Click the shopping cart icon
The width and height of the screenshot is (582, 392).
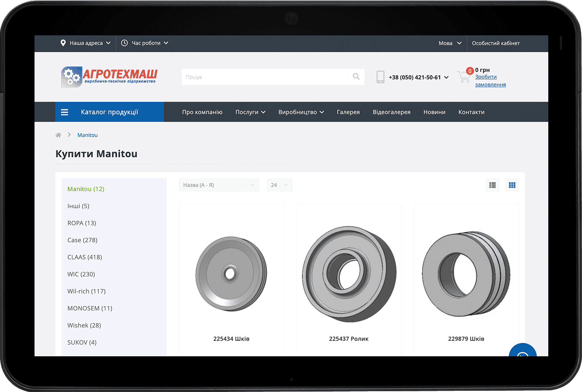coord(464,76)
